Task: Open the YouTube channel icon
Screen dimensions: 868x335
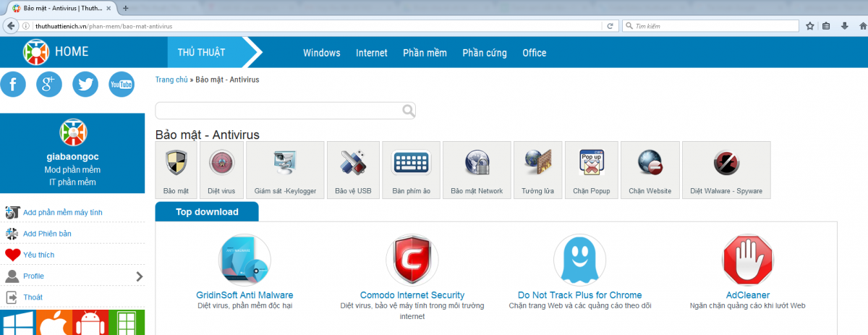Action: click(122, 85)
